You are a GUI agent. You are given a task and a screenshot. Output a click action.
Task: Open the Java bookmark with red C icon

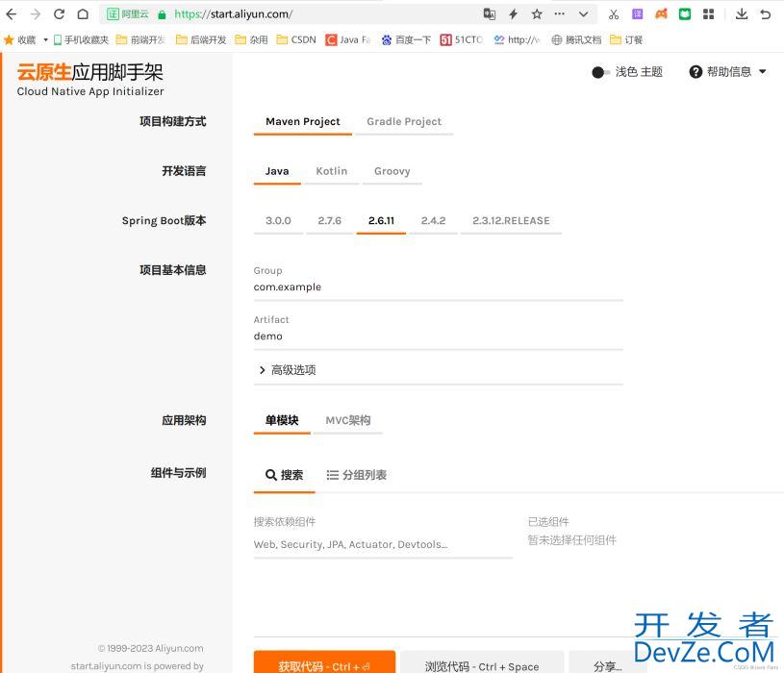[x=348, y=40]
